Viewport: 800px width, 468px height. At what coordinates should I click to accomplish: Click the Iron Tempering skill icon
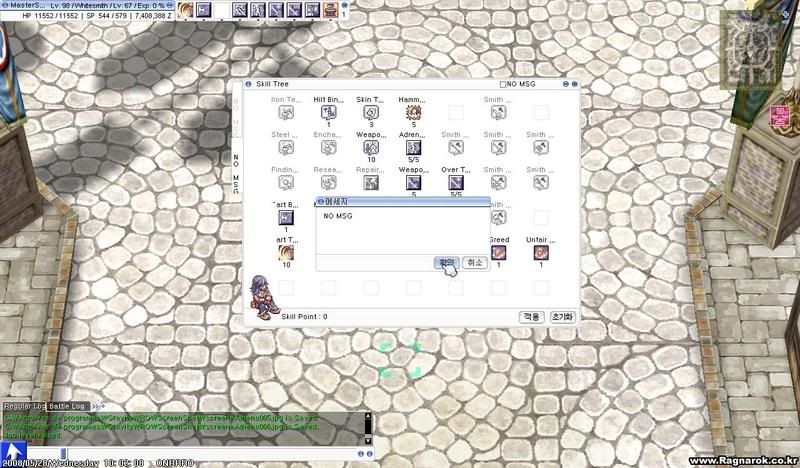[x=286, y=112]
